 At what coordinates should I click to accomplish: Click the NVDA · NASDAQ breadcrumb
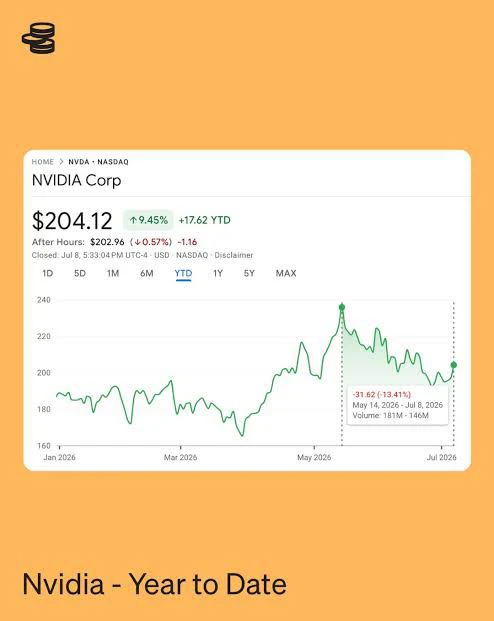pyautogui.click(x=99, y=162)
